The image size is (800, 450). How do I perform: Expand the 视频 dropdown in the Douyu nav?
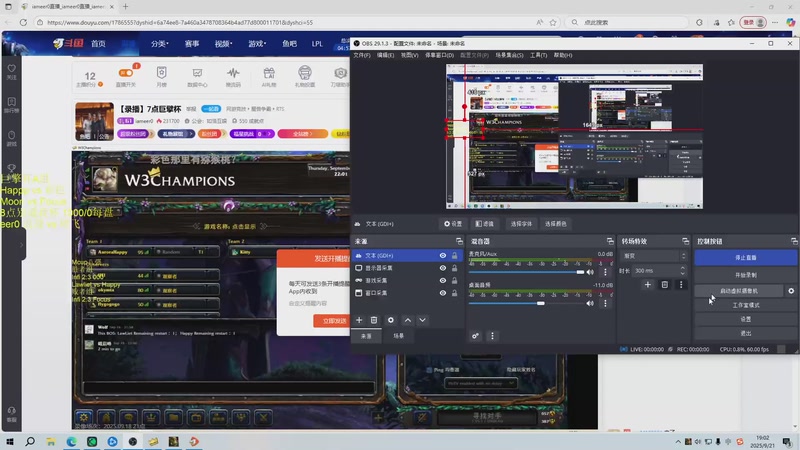pyautogui.click(x=223, y=44)
